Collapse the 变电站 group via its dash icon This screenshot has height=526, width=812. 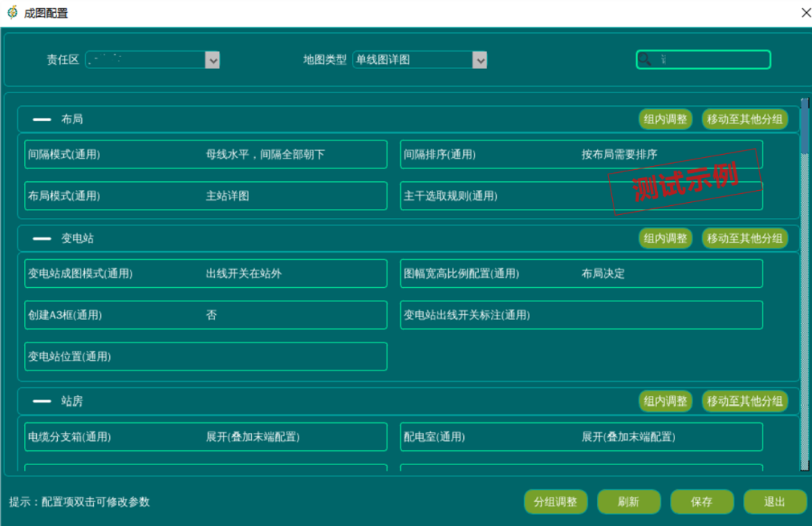click(42, 238)
